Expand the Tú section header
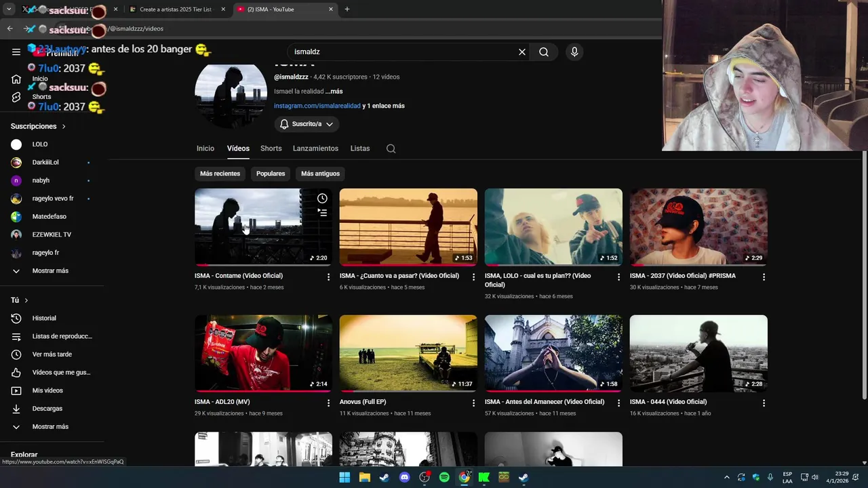This screenshot has height=488, width=868. (x=20, y=300)
